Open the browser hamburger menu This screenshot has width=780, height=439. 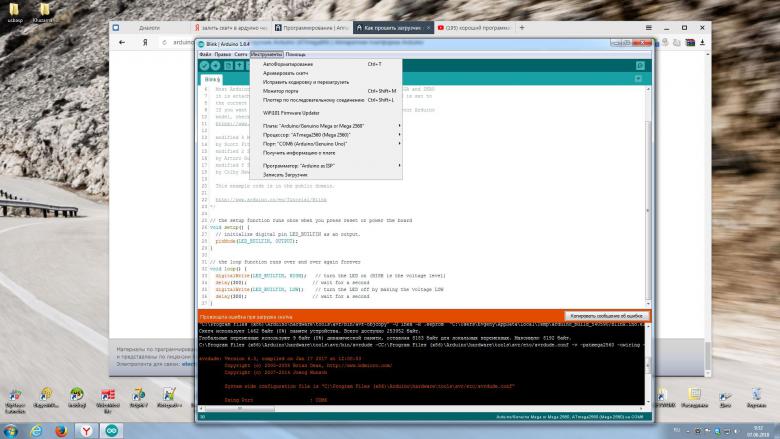[649, 28]
